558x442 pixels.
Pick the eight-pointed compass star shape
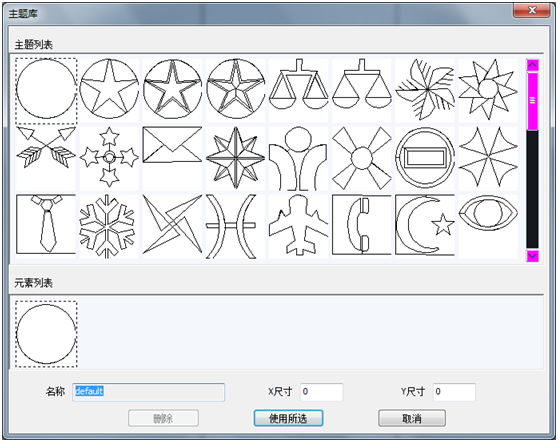235,157
